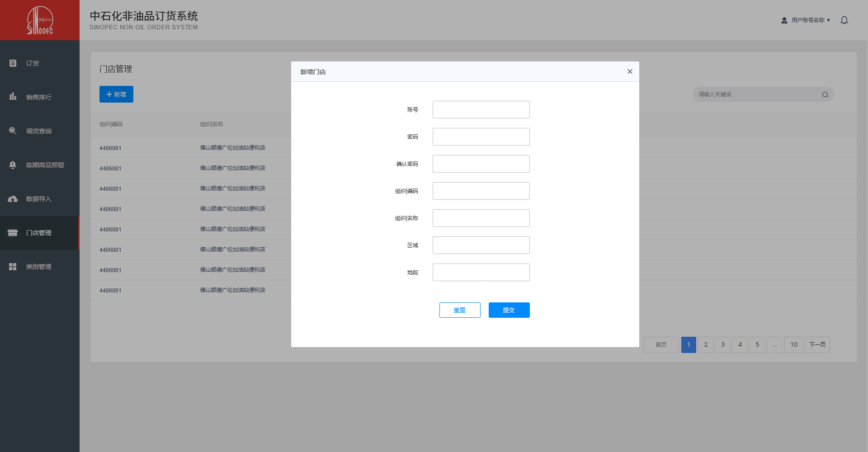Viewport: 868px width, 452px height.
Task: Click the 临期商品预警 bell icon in sidebar
Action: pos(13,165)
